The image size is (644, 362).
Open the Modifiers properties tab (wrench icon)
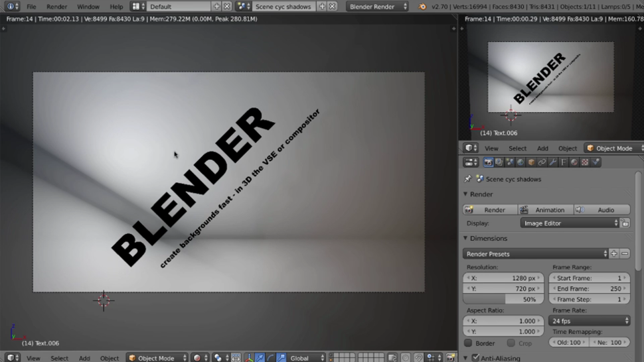(x=553, y=162)
